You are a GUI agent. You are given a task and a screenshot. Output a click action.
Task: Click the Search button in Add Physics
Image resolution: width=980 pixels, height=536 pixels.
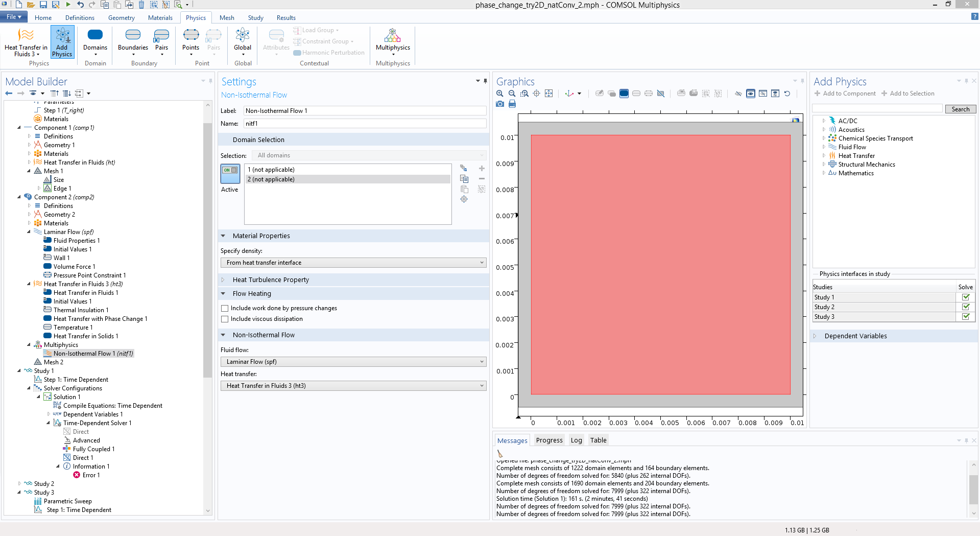960,109
